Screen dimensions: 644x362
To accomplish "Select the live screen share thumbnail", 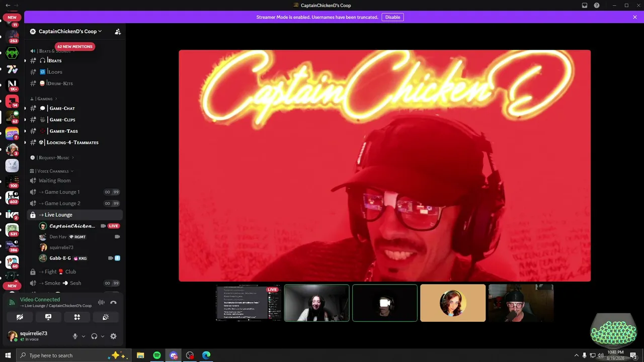I will [249, 303].
